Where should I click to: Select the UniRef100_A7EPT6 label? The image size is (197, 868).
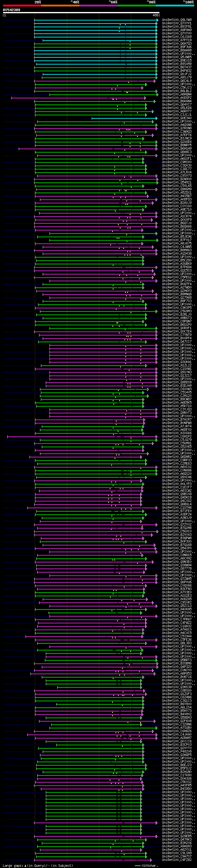[x=177, y=135]
